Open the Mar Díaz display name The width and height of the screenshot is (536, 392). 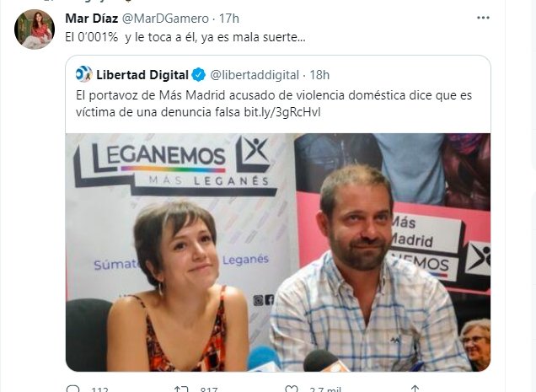tap(92, 19)
